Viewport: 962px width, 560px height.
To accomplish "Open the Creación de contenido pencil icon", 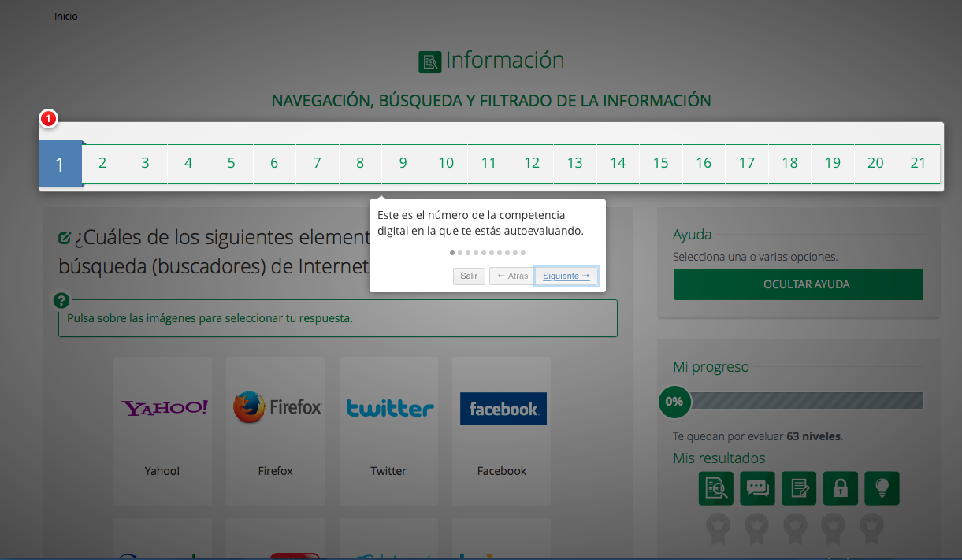I will click(x=799, y=488).
